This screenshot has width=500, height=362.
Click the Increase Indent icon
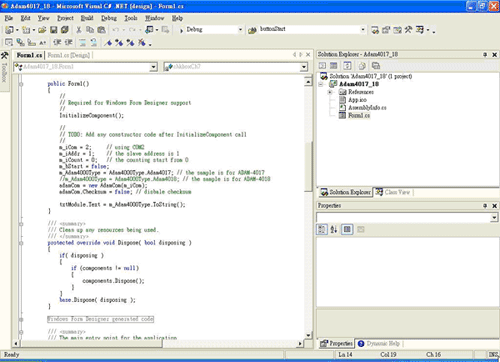68,42
